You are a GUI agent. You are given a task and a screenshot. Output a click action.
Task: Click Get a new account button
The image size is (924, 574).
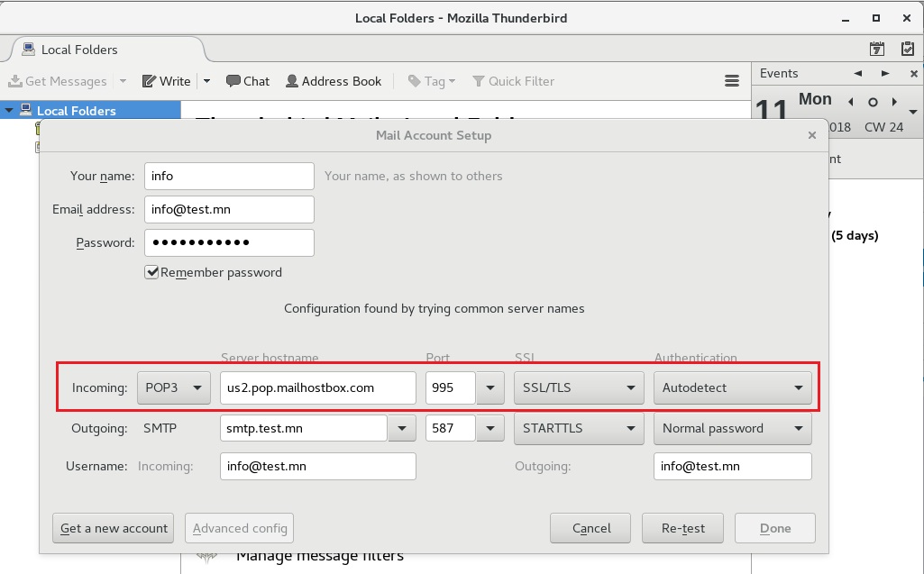point(114,528)
